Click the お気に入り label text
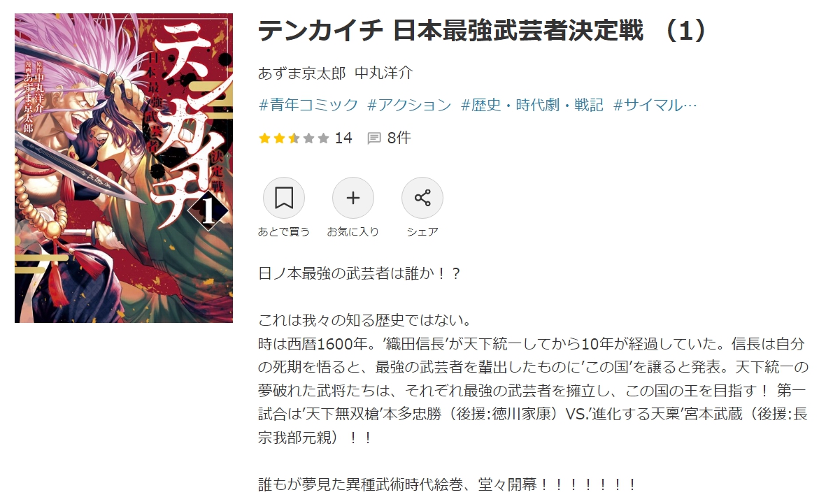Image resolution: width=826 pixels, height=504 pixels. pos(353,231)
